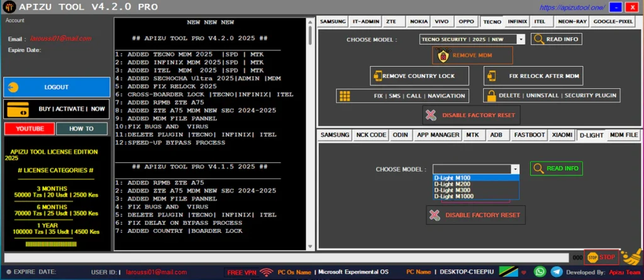This screenshot has height=280, width=644.
Task: Open the IT-ADMIN tab
Action: [x=365, y=21]
